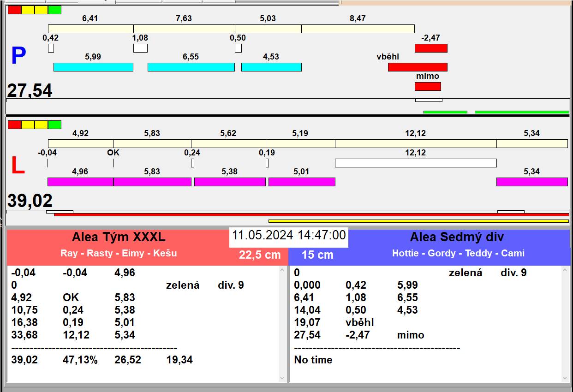Image resolution: width=573 pixels, height=392 pixels.
Task: Select the magenta 4,96 bar
Action: 80,182
